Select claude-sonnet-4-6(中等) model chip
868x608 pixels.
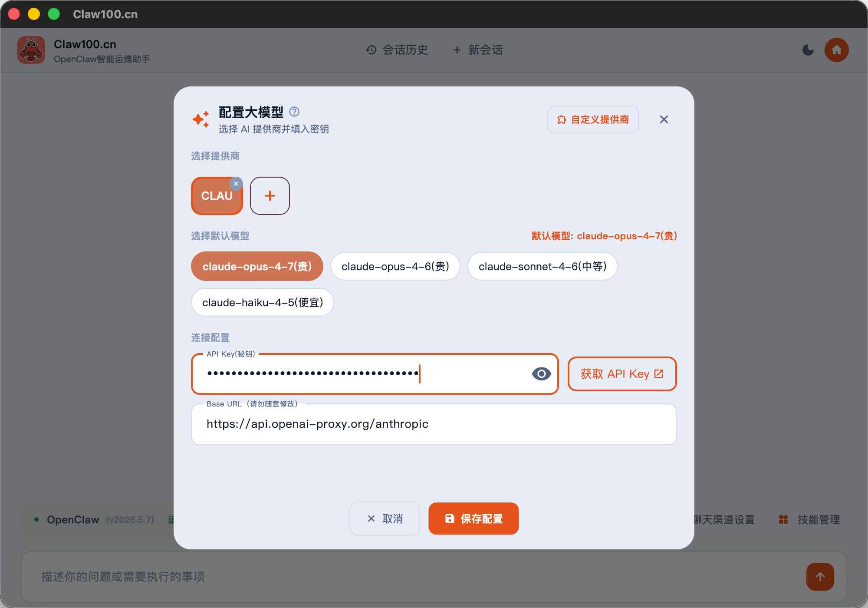pyautogui.click(x=542, y=266)
